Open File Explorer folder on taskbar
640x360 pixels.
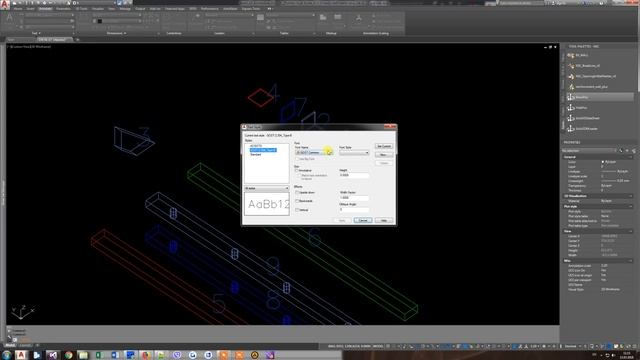click(x=84, y=355)
